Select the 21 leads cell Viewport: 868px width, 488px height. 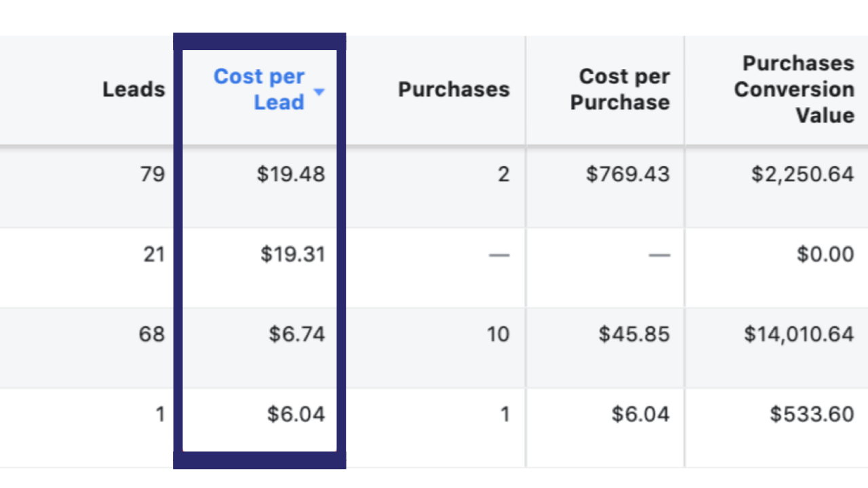tap(153, 254)
